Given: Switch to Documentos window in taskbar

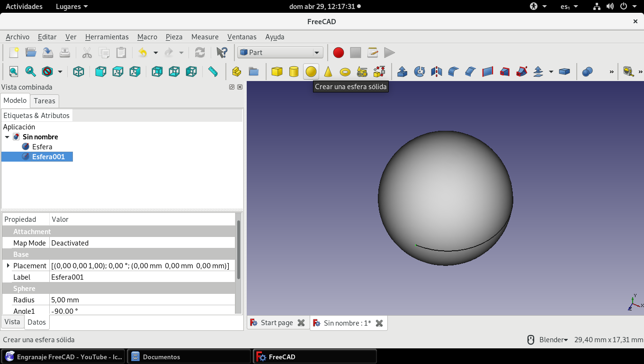Looking at the screenshot, I should tap(189, 357).
